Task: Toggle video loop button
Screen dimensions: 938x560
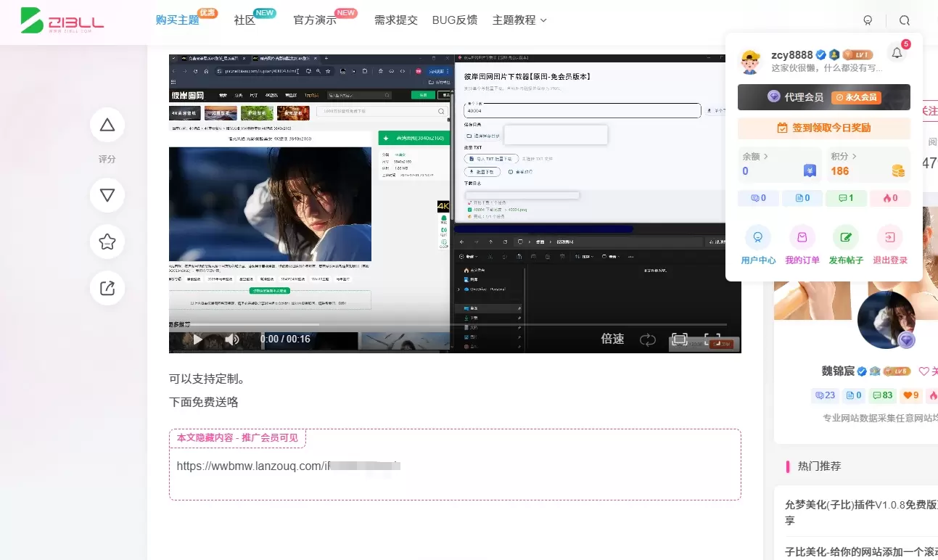Action: [647, 339]
